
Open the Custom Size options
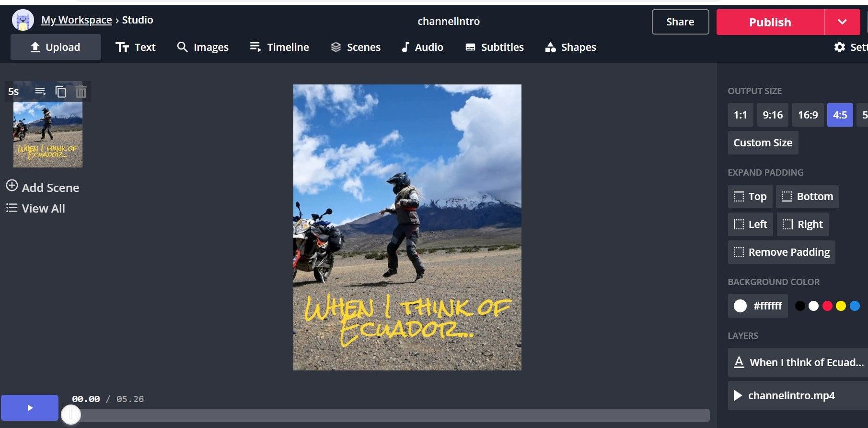tap(763, 143)
